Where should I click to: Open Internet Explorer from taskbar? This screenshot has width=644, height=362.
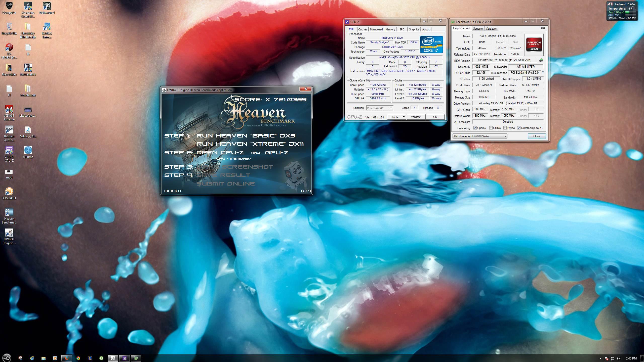pos(32,358)
